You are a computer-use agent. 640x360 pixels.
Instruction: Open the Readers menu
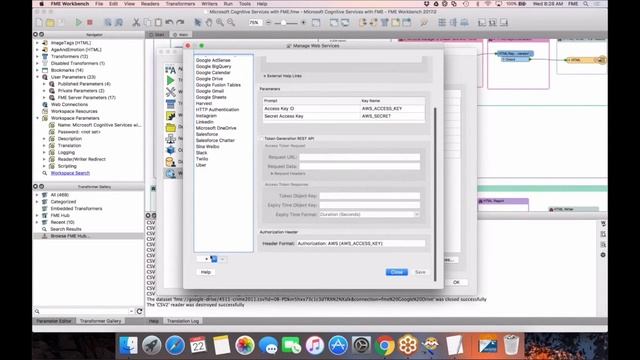(x=150, y=4)
